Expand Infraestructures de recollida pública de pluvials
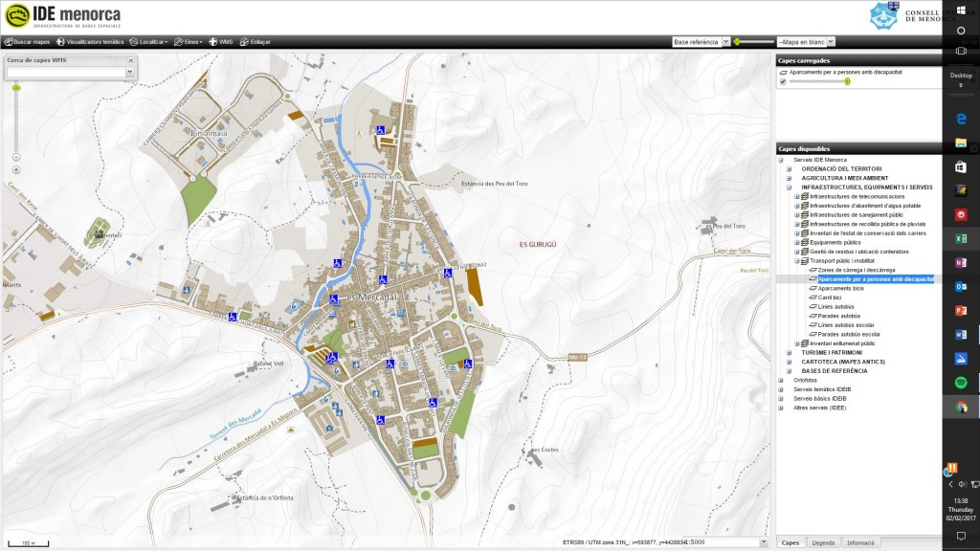 797,224
